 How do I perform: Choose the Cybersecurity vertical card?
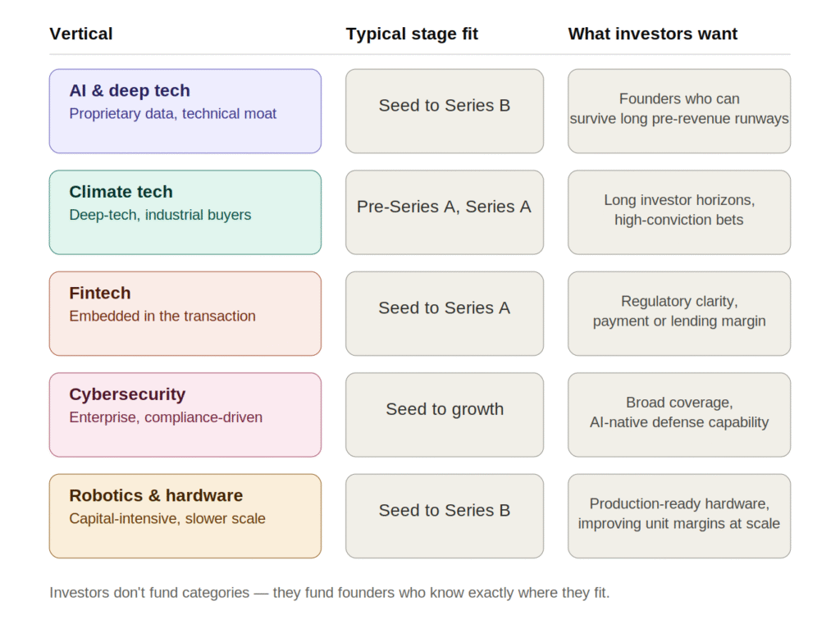tap(185, 414)
